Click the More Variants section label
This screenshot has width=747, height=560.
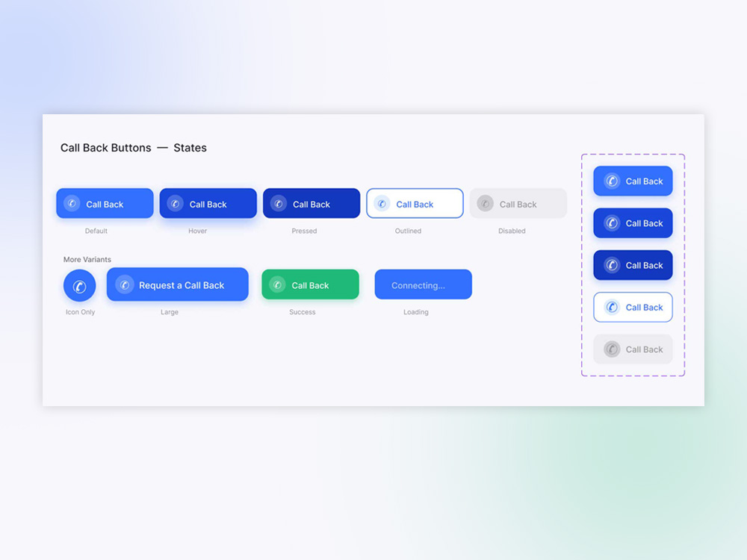87,260
